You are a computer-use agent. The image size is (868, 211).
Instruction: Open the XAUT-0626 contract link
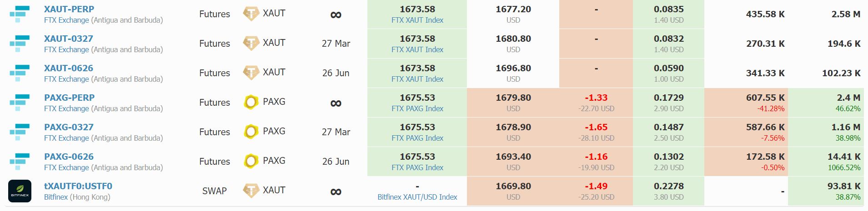[69, 68]
